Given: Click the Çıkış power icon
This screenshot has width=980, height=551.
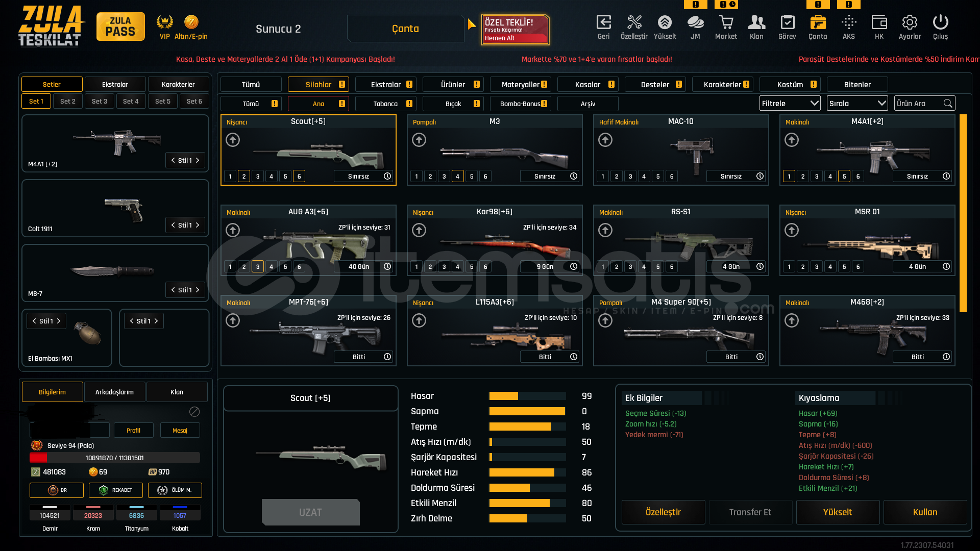Looking at the screenshot, I should 940,27.
